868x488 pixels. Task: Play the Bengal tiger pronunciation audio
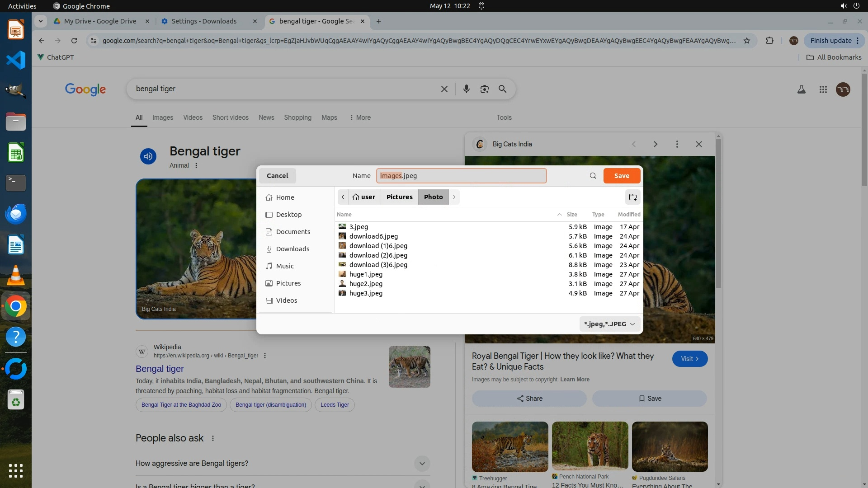(148, 156)
